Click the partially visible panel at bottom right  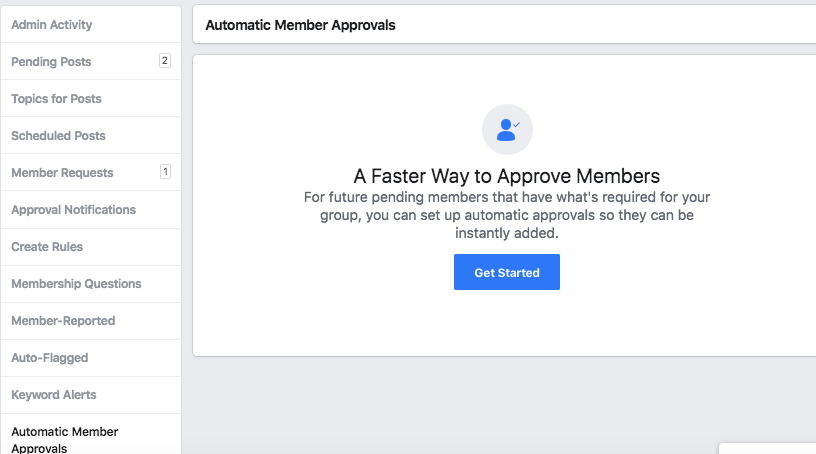click(x=767, y=449)
